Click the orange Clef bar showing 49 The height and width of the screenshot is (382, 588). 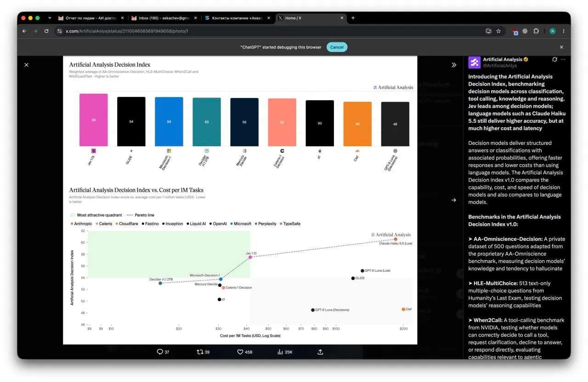point(357,124)
